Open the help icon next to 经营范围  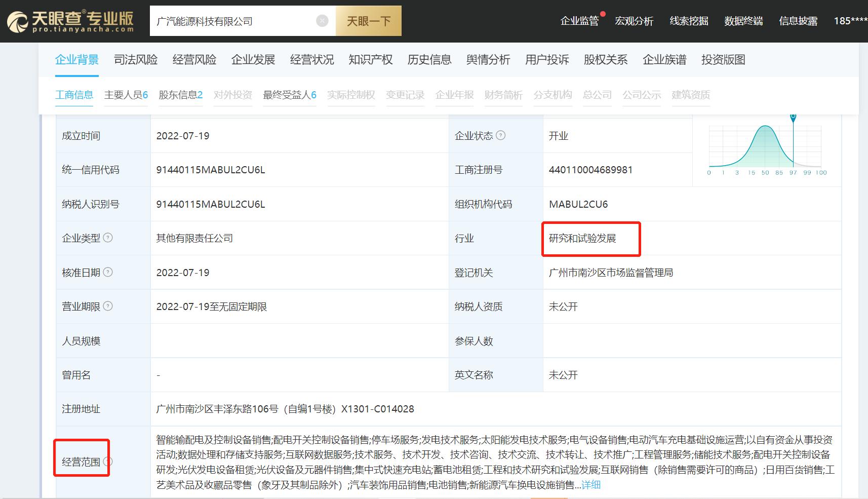click(x=108, y=462)
